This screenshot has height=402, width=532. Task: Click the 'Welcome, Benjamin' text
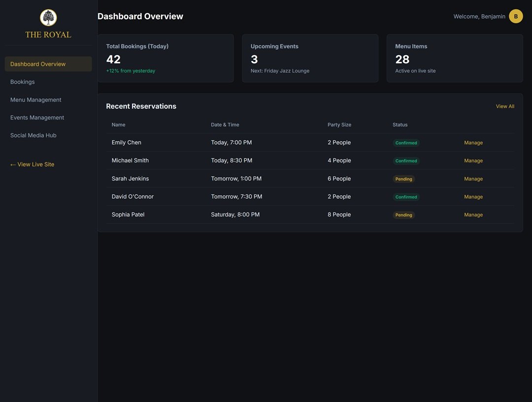pyautogui.click(x=479, y=16)
